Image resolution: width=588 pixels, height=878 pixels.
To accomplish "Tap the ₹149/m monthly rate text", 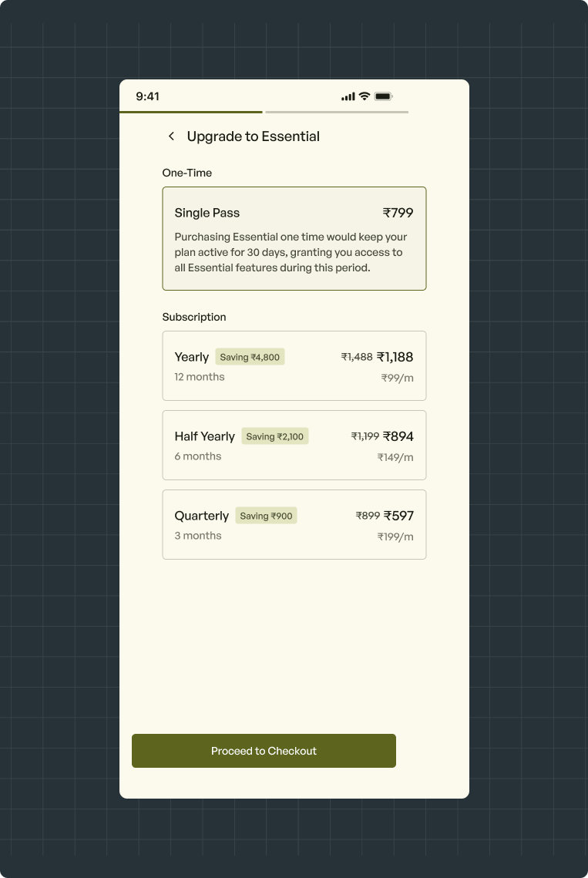I will (395, 457).
